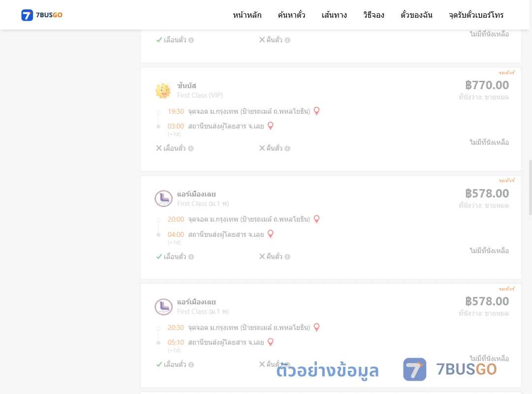532x394 pixels.
Task: Show reschedule info icon on 20:00 trip
Action: pyautogui.click(x=191, y=257)
